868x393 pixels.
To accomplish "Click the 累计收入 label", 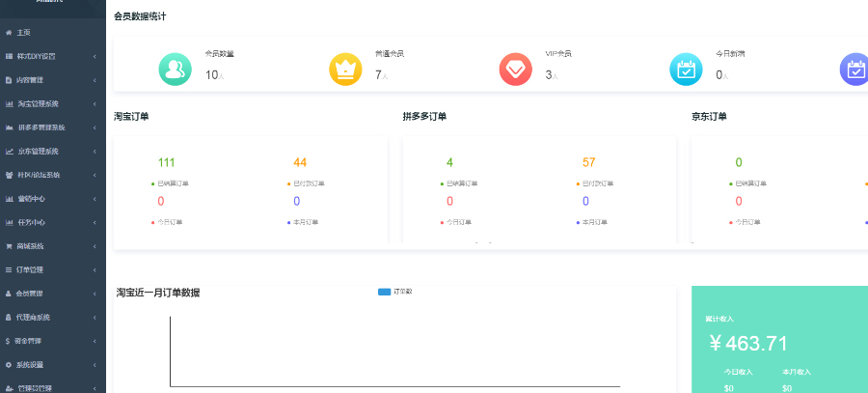I will point(719,319).
